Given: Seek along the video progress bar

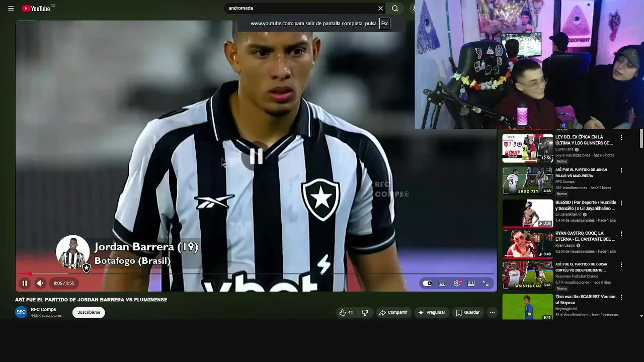Looking at the screenshot, I should click(256, 274).
